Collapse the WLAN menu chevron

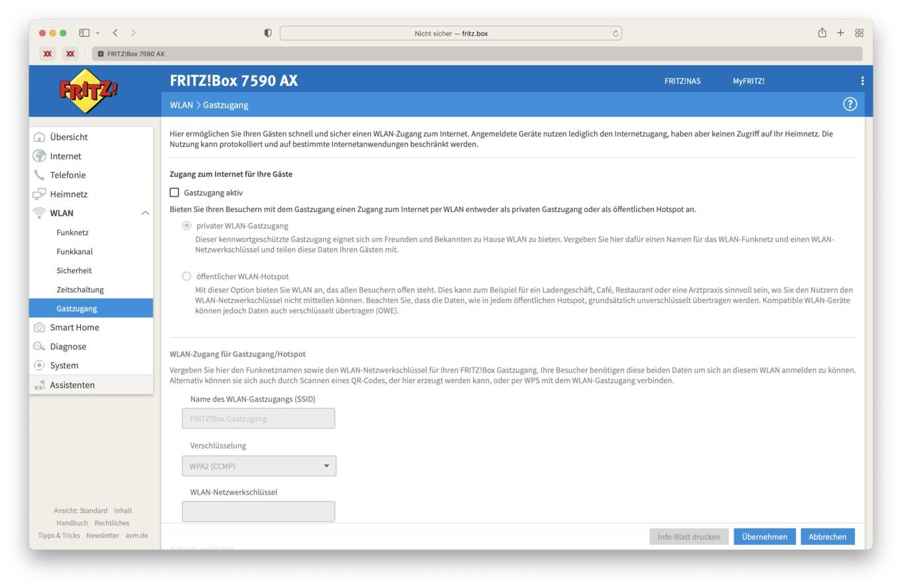145,213
